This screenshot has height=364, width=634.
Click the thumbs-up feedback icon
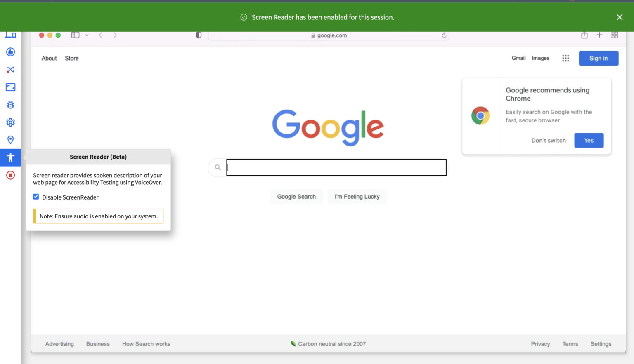point(10,52)
